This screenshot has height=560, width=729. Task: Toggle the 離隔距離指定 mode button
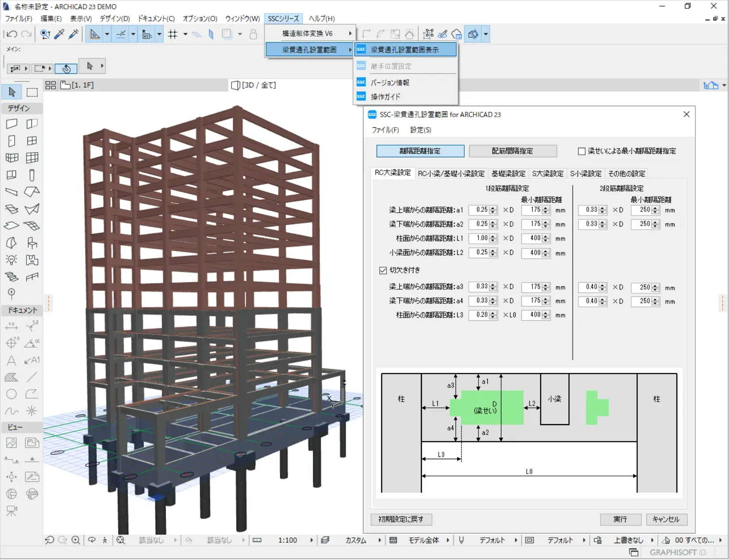coord(420,151)
